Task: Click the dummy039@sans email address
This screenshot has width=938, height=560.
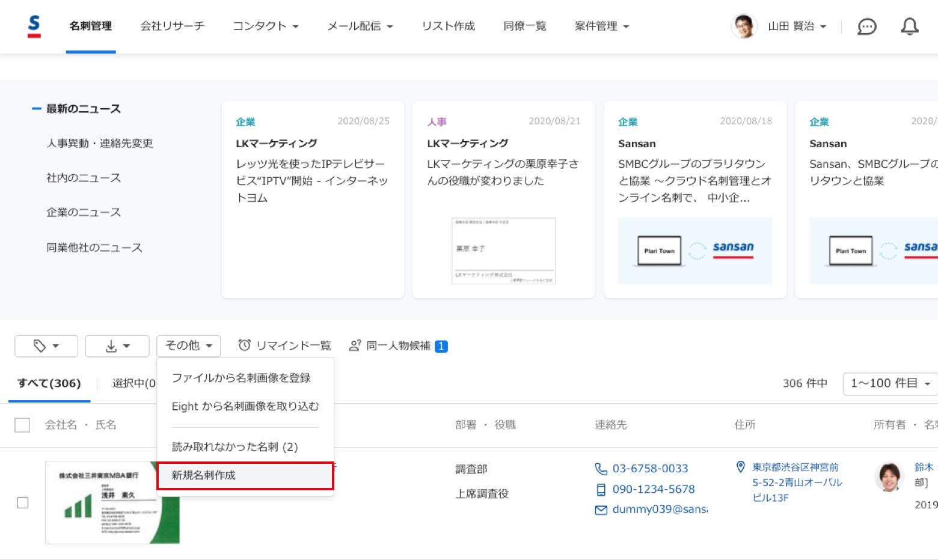Action: [660, 510]
